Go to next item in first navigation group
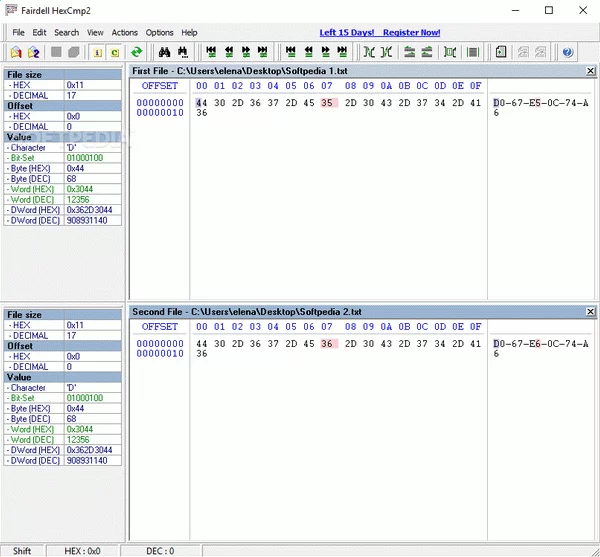This screenshot has width=600, height=557. [x=246, y=52]
